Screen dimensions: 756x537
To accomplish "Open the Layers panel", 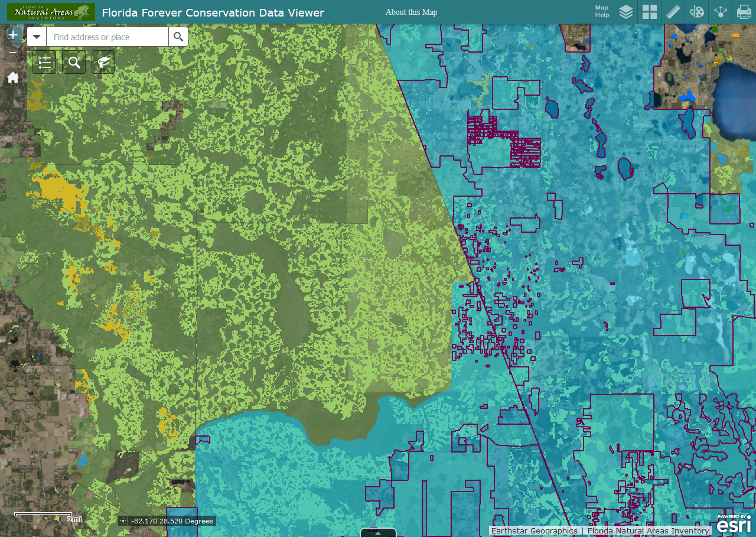I will coord(626,12).
